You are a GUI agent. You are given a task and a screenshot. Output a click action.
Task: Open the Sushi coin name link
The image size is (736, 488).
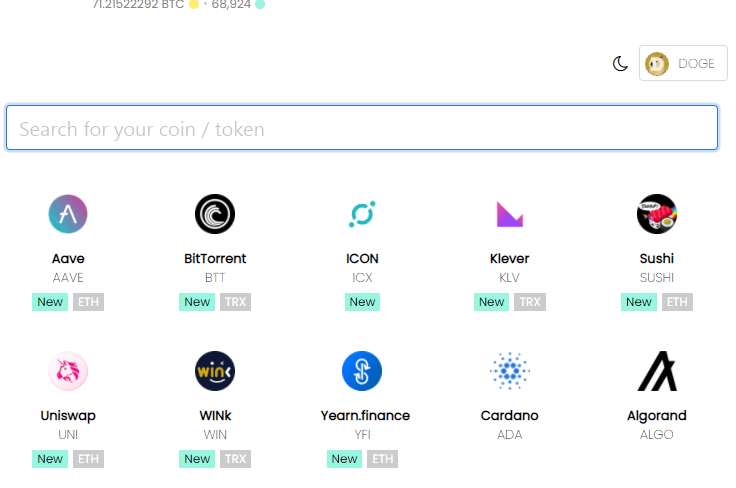point(657,259)
